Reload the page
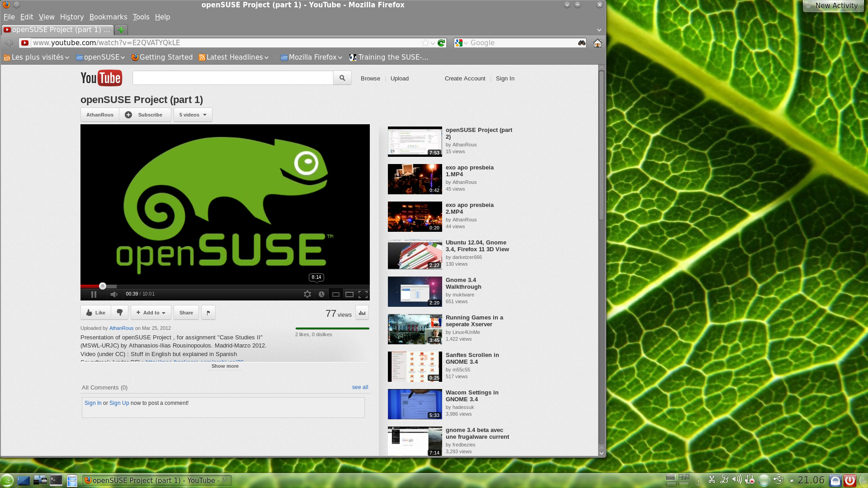Screen dimensions: 868x488 442,43
